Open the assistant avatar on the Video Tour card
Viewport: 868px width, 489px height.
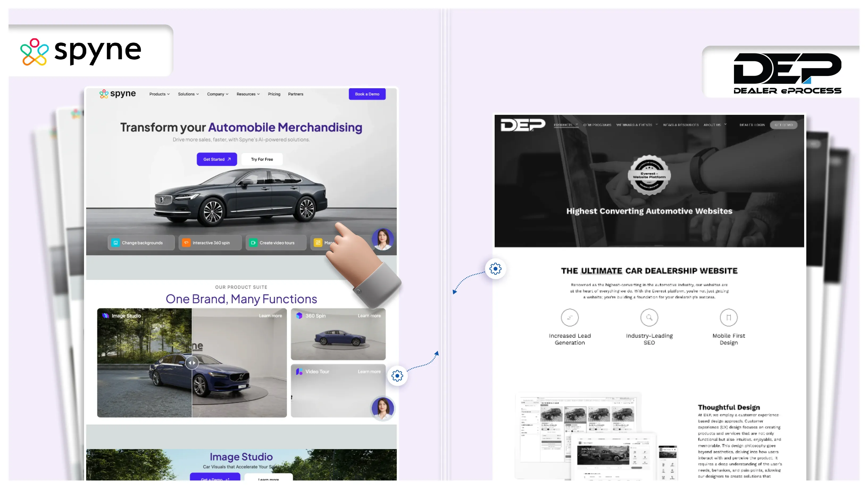[x=382, y=408]
